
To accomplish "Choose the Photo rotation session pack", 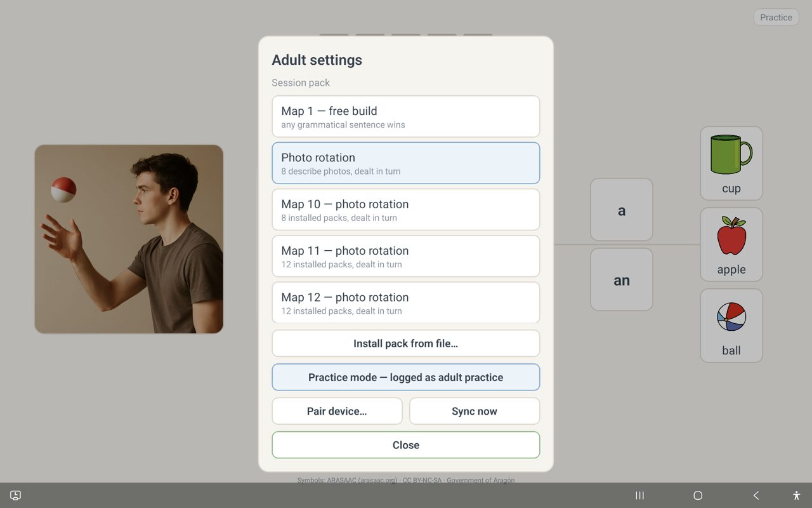I will click(406, 163).
